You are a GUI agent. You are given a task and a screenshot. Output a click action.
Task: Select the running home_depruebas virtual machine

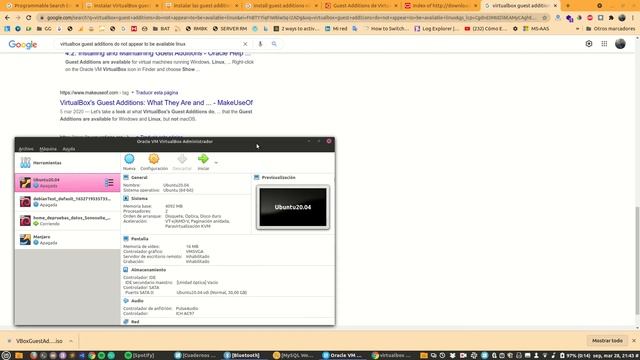point(67,221)
